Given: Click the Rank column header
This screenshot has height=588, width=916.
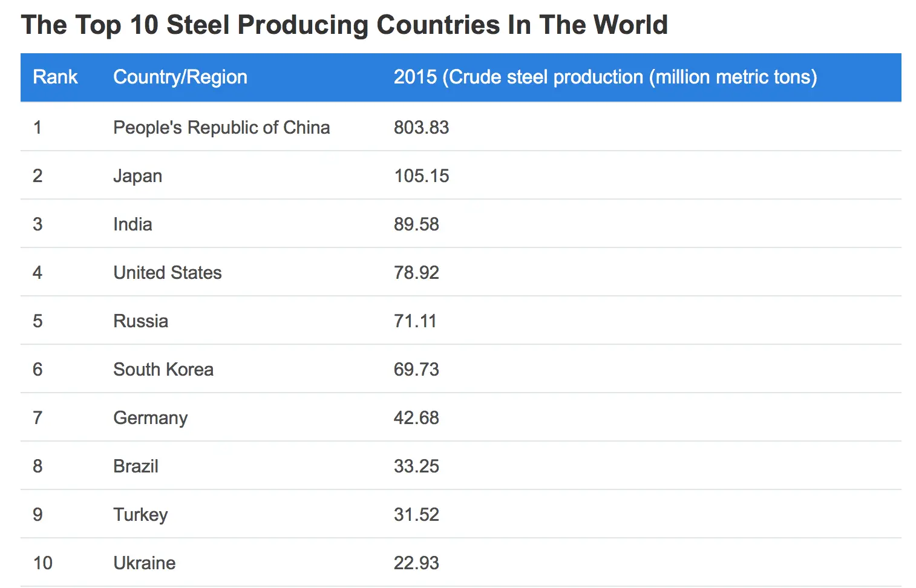Looking at the screenshot, I should (x=55, y=77).
